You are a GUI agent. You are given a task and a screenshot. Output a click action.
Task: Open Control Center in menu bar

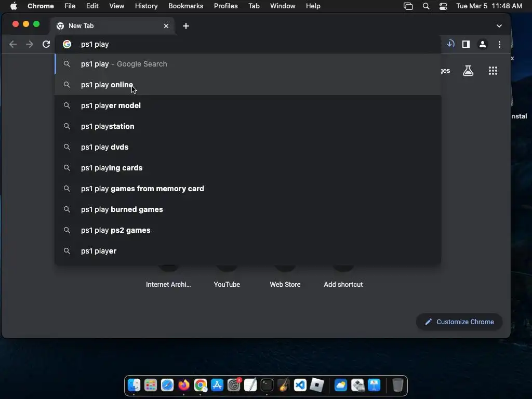coord(443,6)
